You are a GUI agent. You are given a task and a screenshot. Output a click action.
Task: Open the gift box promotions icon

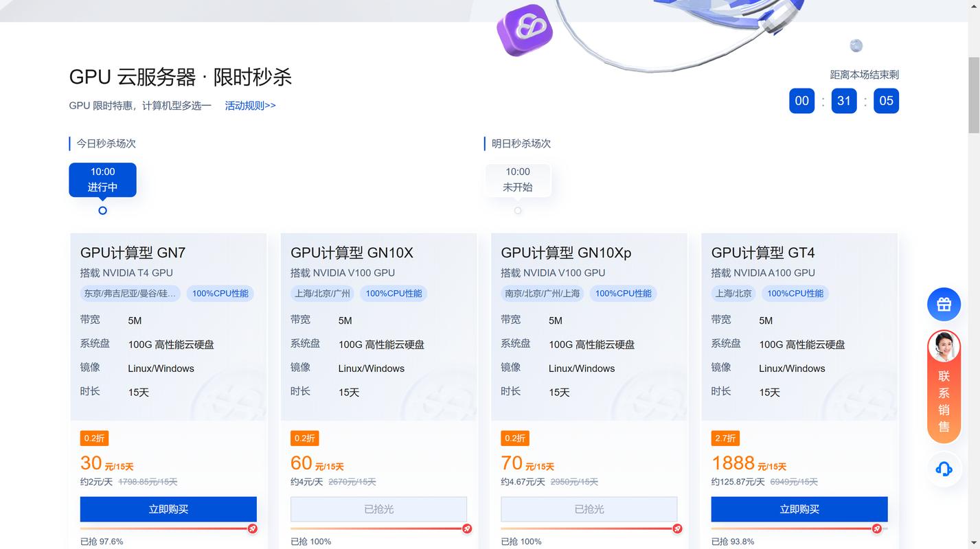(944, 304)
